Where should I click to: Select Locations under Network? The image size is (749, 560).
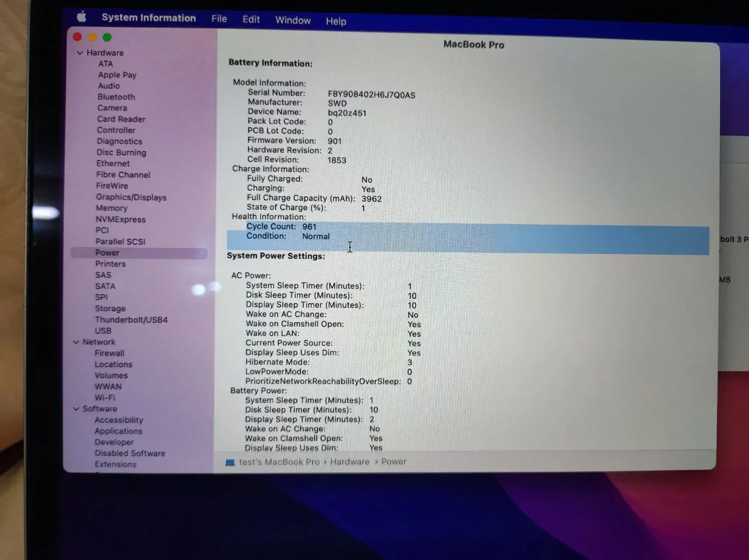(x=113, y=364)
